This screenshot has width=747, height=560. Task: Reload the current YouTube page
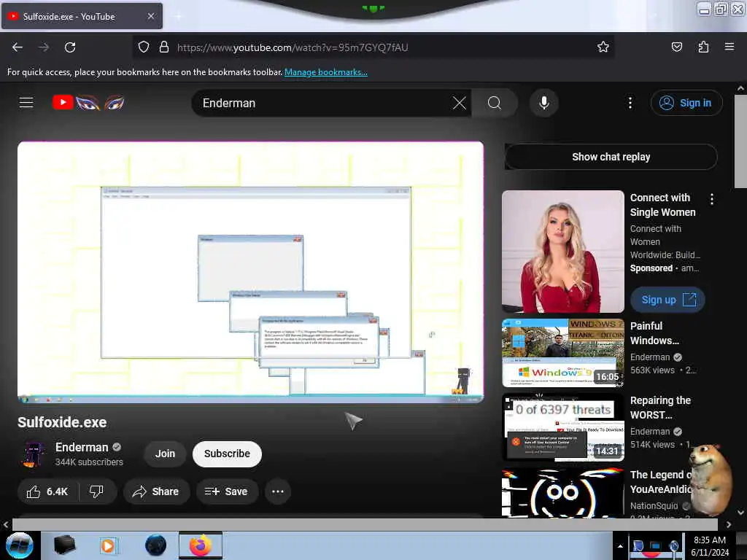(70, 47)
